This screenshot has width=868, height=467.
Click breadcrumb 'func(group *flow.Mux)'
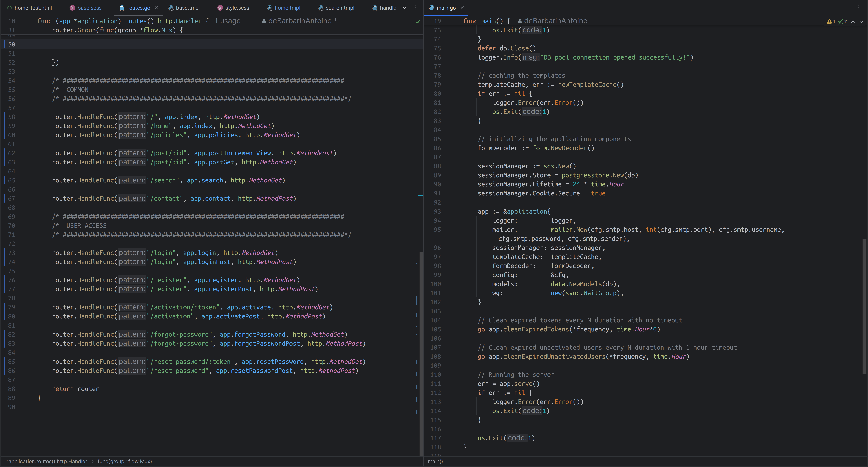click(125, 461)
